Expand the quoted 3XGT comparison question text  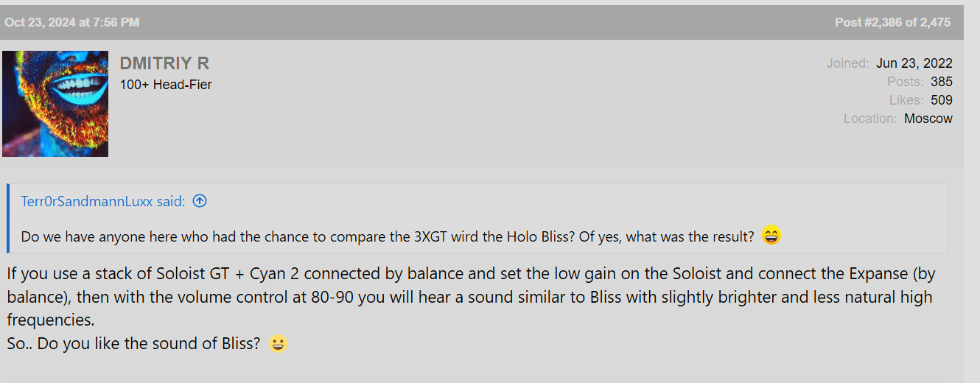[387, 236]
